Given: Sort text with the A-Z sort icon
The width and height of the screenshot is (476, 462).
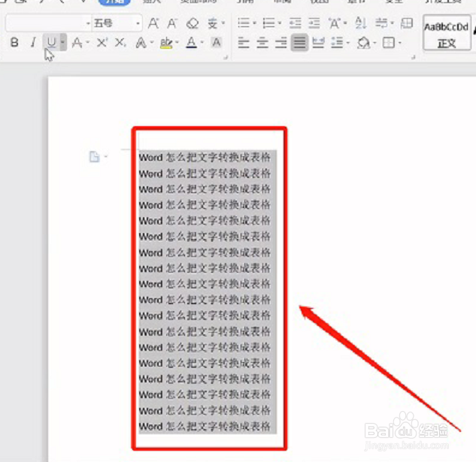Looking at the screenshot, I should [361, 23].
